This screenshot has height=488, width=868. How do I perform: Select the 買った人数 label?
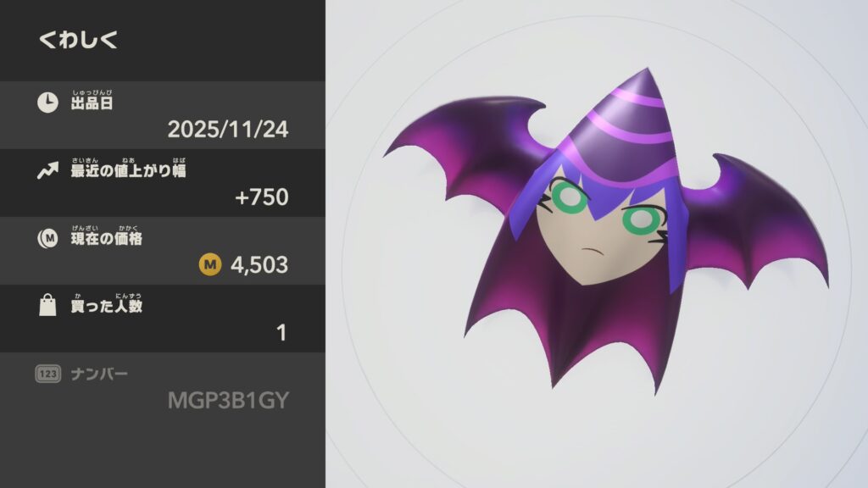tap(106, 307)
